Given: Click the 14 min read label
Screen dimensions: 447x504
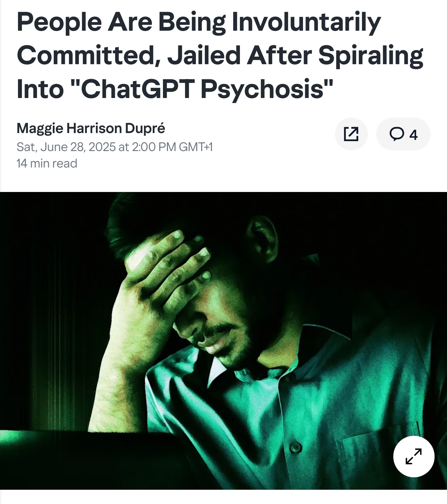Looking at the screenshot, I should [47, 163].
